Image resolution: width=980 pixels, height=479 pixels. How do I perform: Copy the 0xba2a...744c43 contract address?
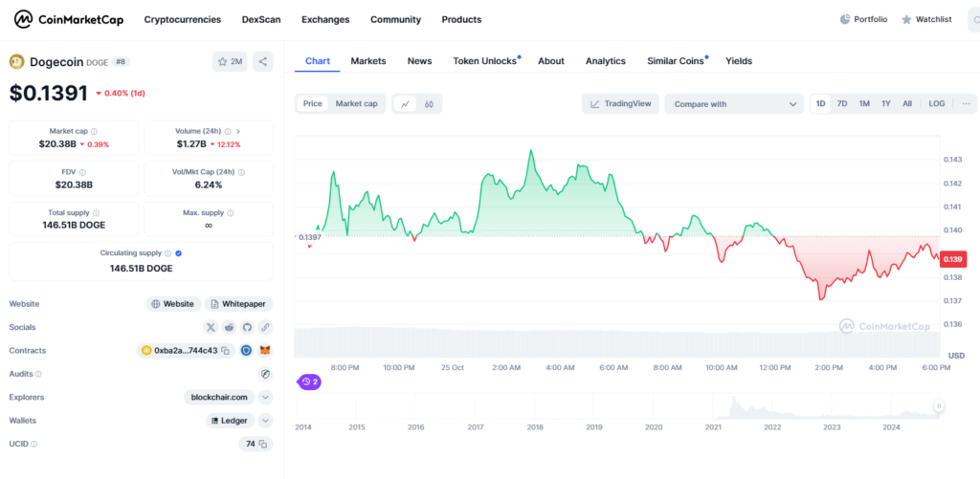226,351
